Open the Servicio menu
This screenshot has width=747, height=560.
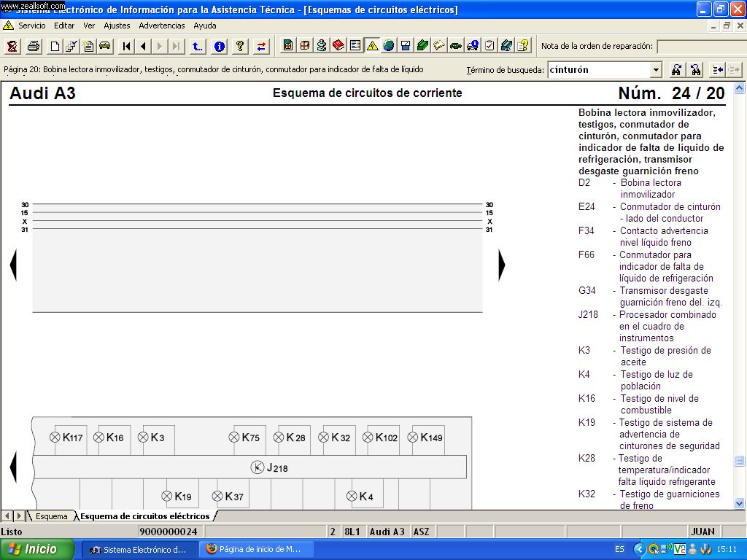[x=32, y=26]
